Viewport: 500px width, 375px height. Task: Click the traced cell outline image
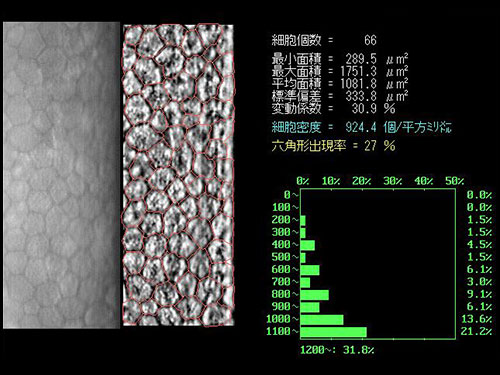179,175
